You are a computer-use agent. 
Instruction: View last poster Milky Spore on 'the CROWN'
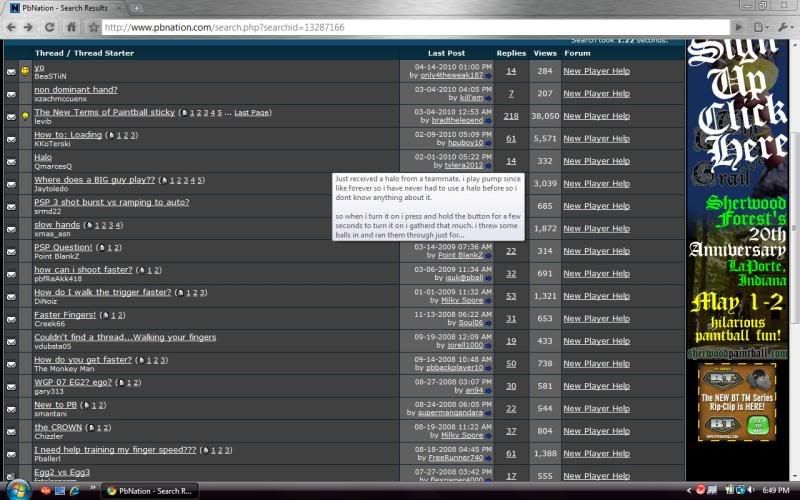462,435
